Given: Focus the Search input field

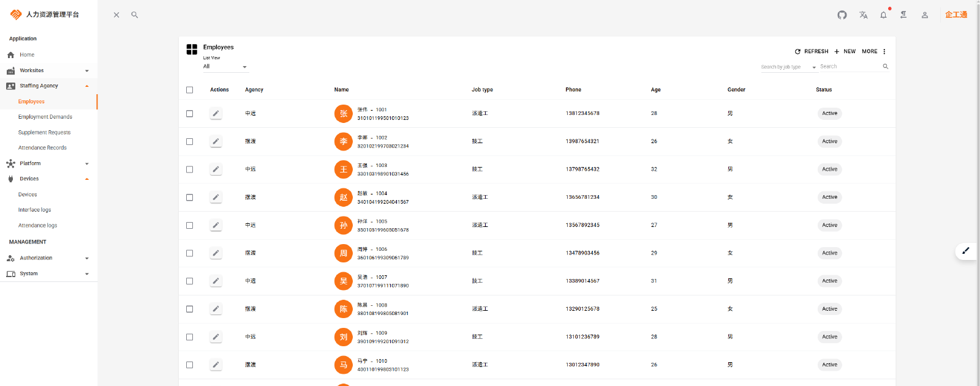Looking at the screenshot, I should click(x=850, y=67).
